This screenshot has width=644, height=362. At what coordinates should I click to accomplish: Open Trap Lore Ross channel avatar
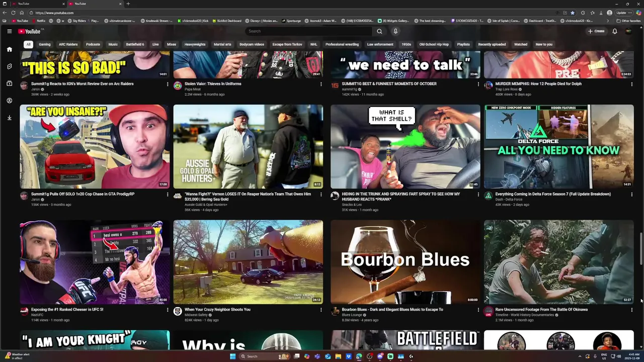[x=488, y=85]
